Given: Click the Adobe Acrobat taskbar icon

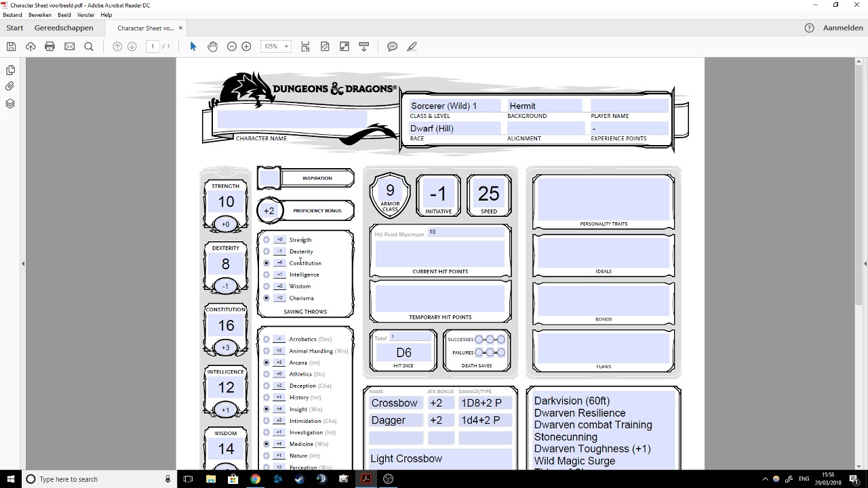Looking at the screenshot, I should click(366, 479).
